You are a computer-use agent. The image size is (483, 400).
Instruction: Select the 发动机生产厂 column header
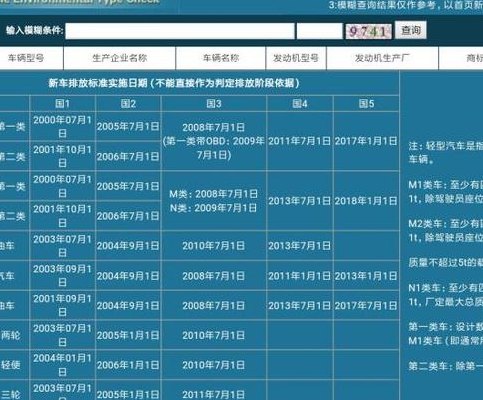[x=382, y=58]
